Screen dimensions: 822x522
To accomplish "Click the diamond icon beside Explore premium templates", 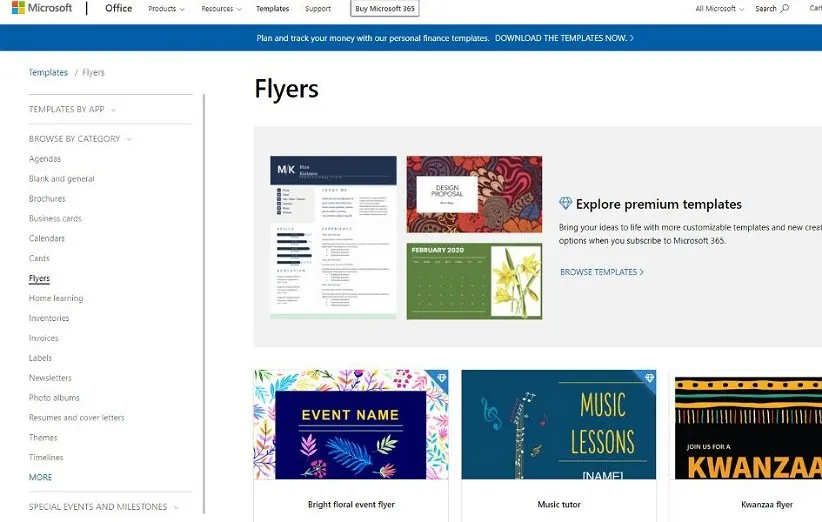I will [565, 204].
